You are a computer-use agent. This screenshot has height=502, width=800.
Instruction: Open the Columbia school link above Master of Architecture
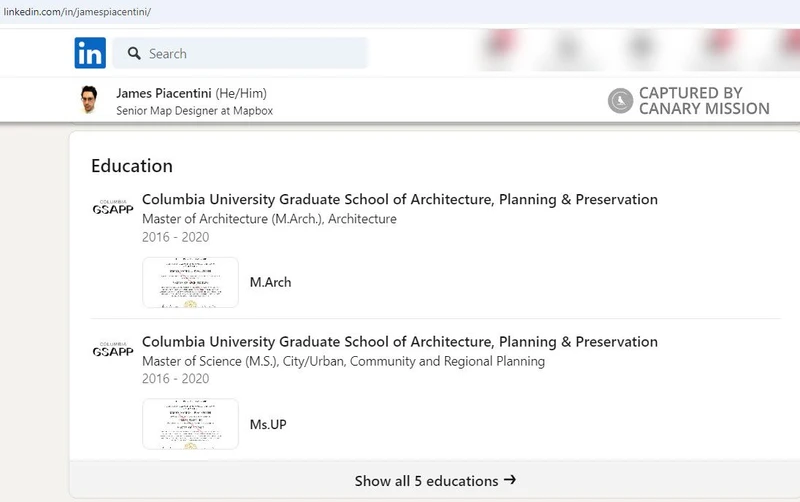(399, 199)
